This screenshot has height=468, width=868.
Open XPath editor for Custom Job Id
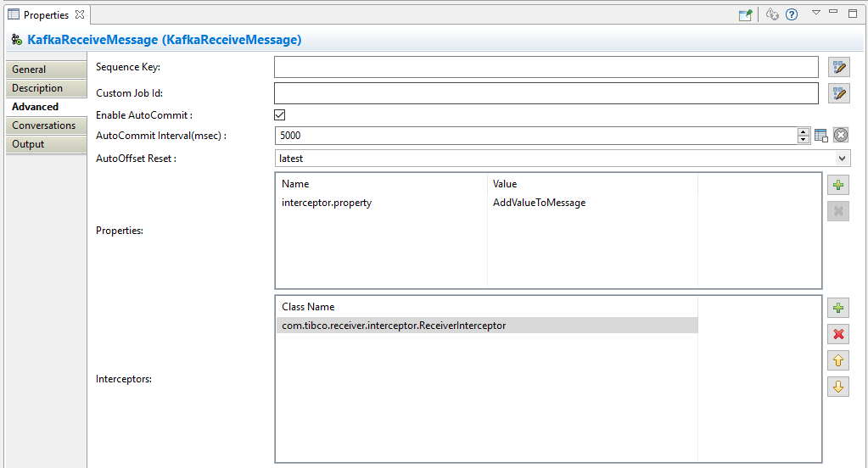(x=839, y=93)
